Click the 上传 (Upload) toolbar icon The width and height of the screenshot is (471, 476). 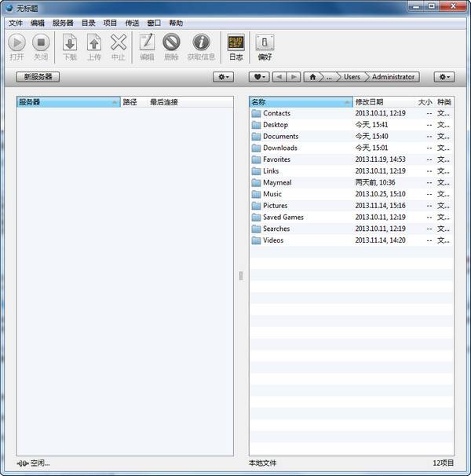(x=93, y=43)
